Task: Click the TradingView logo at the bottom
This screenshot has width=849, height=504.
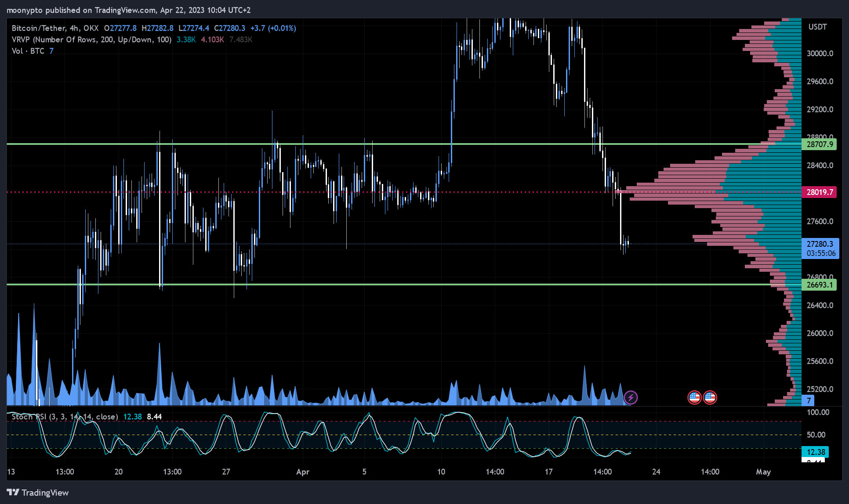Action: [38, 493]
